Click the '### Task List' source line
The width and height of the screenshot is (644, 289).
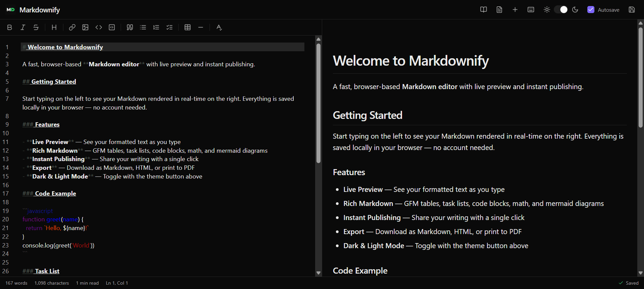pos(41,271)
